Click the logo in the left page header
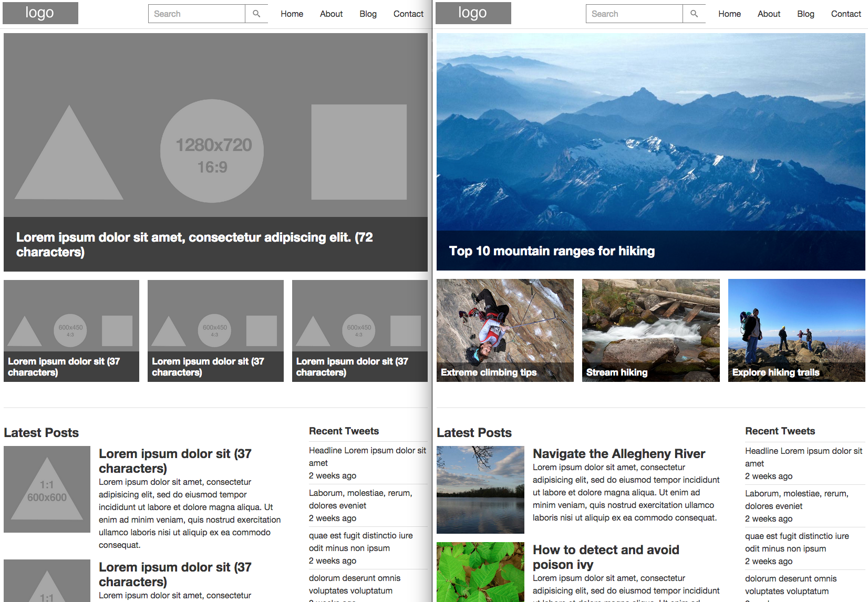Viewport: 868px width, 602px height. tap(40, 13)
